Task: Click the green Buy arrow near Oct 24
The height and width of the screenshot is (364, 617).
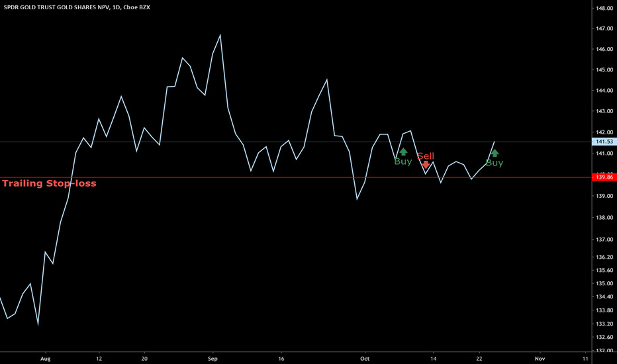Action: 495,153
